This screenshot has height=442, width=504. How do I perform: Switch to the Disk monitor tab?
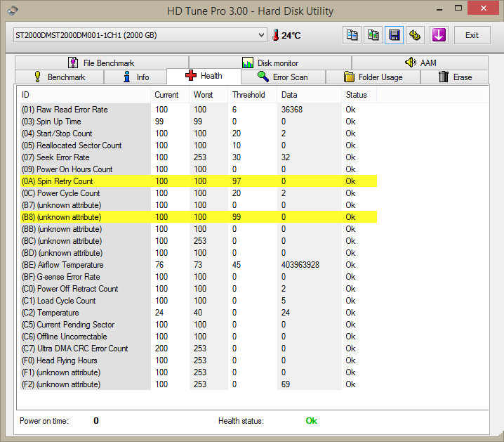270,63
